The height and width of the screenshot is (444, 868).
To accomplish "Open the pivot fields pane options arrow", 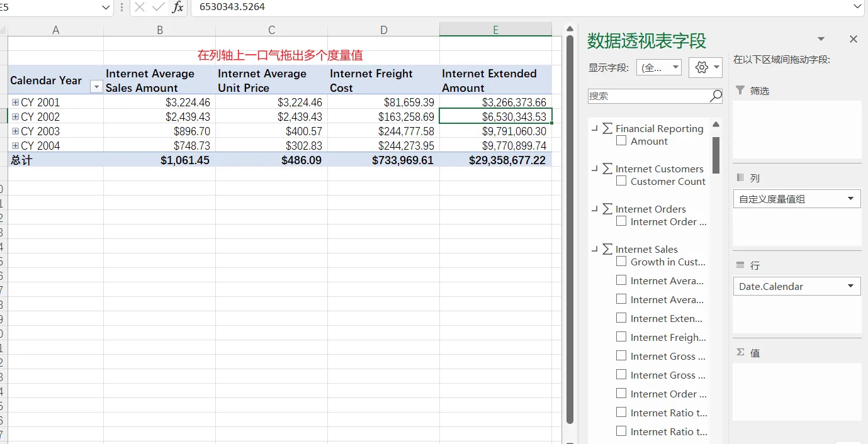I will (821, 40).
